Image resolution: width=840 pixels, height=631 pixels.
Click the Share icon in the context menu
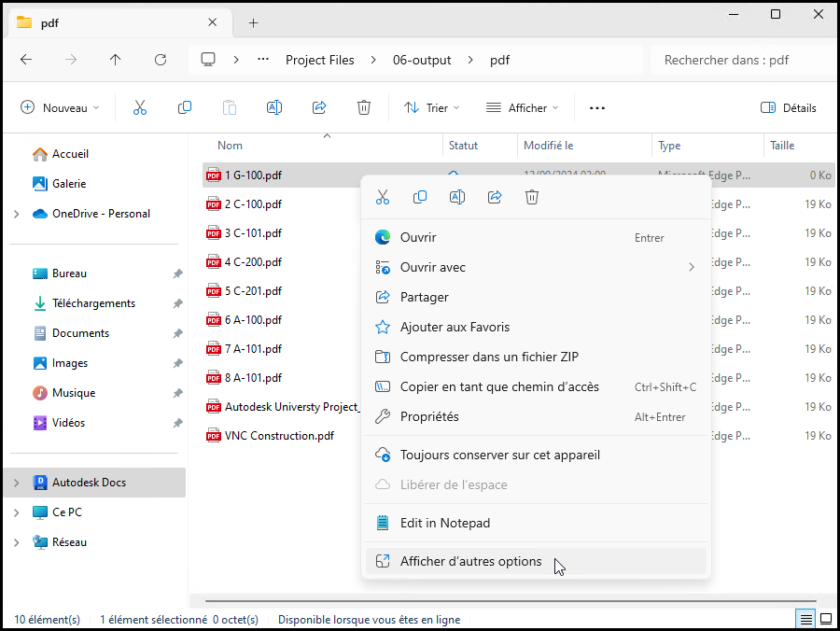(x=495, y=197)
